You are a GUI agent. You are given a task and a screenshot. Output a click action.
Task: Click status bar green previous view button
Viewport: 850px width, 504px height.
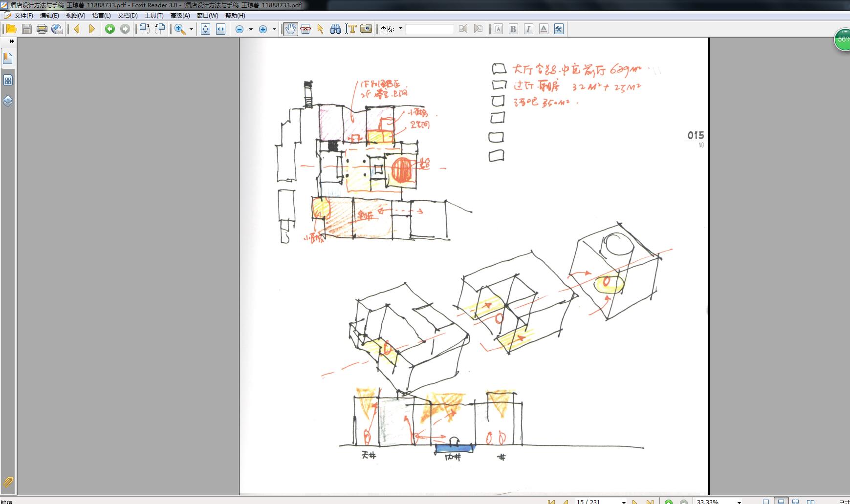668,502
